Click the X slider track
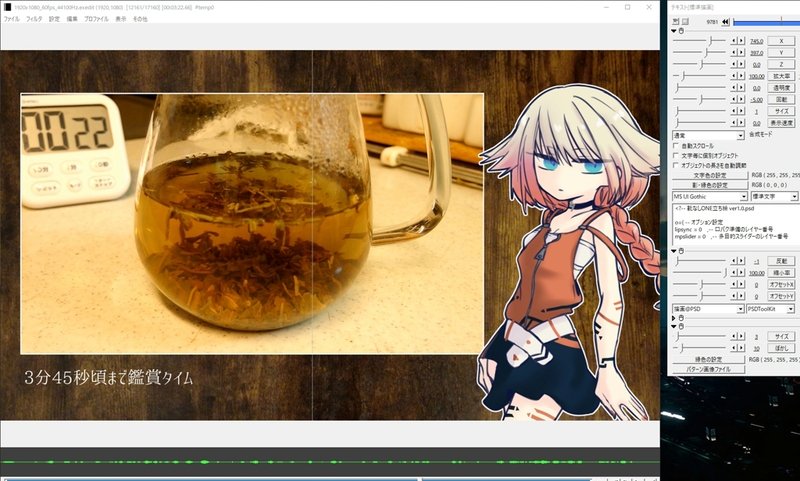The image size is (800, 481). (x=699, y=41)
